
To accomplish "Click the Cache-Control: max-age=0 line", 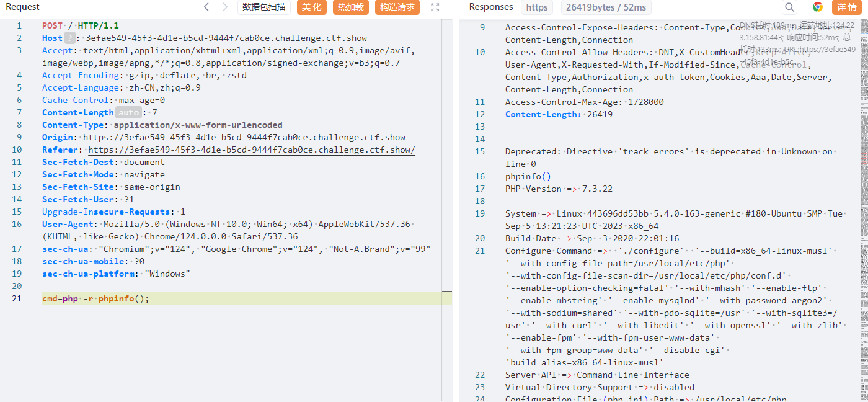I will click(104, 100).
